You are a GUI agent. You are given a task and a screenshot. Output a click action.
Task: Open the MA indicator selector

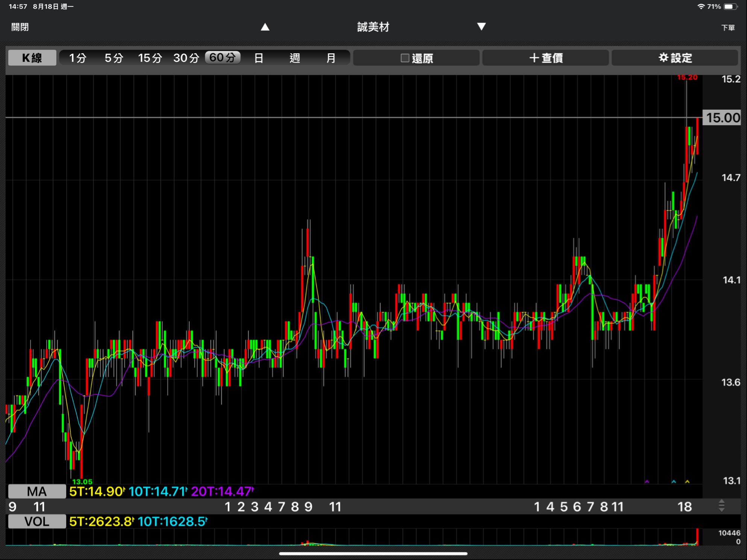click(x=37, y=491)
